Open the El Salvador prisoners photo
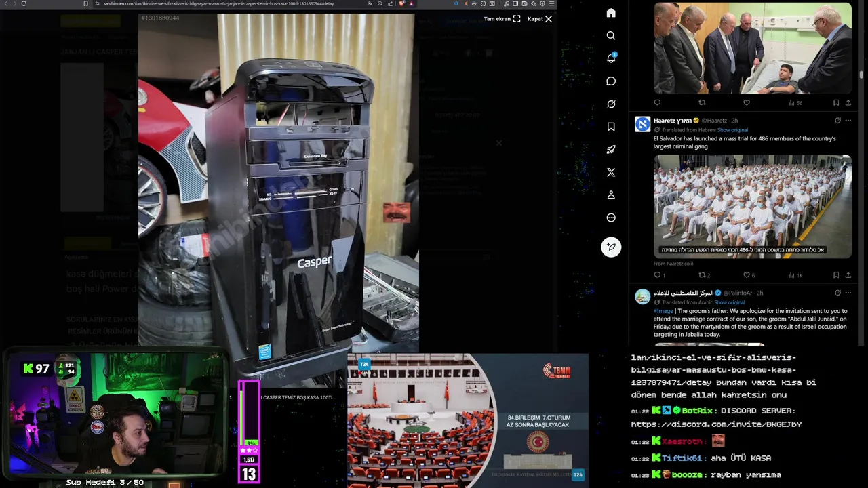The height and width of the screenshot is (488, 868). pyautogui.click(x=753, y=206)
